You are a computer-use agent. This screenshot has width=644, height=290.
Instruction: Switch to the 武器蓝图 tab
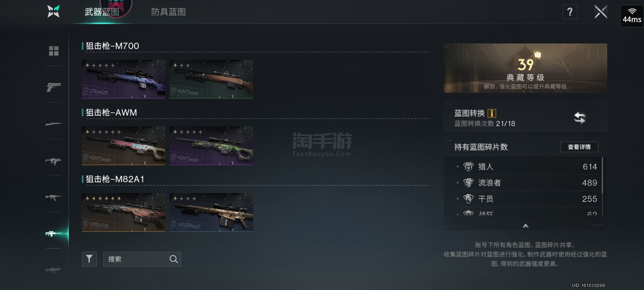click(x=102, y=12)
